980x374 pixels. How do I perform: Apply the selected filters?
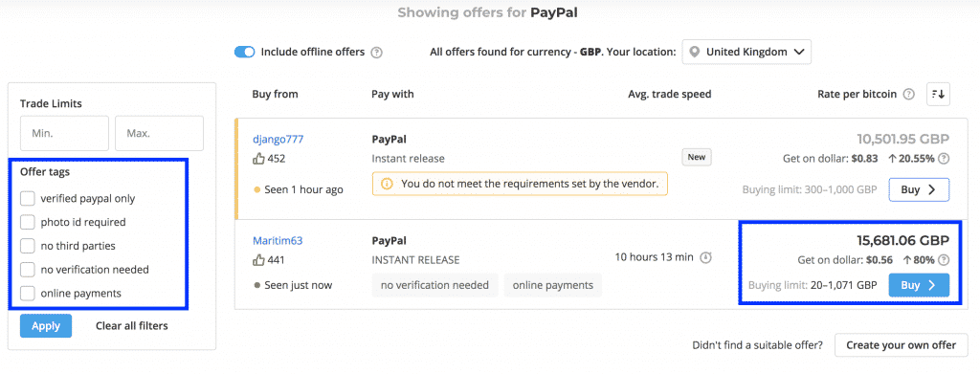tap(46, 326)
